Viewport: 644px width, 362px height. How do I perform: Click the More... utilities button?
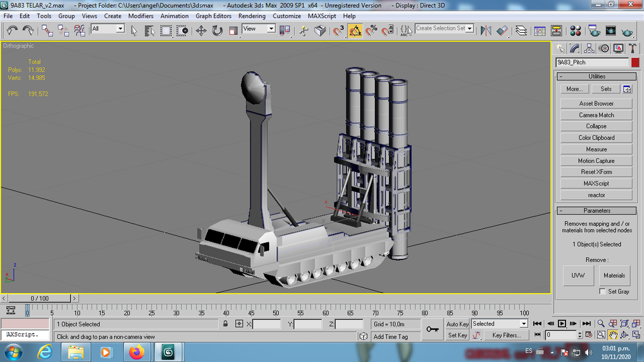(x=574, y=89)
